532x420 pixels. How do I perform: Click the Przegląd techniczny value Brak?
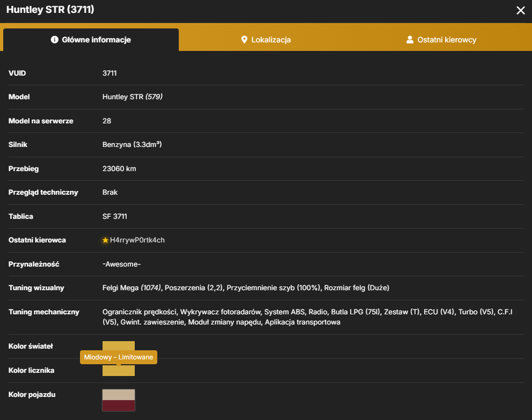[110, 192]
